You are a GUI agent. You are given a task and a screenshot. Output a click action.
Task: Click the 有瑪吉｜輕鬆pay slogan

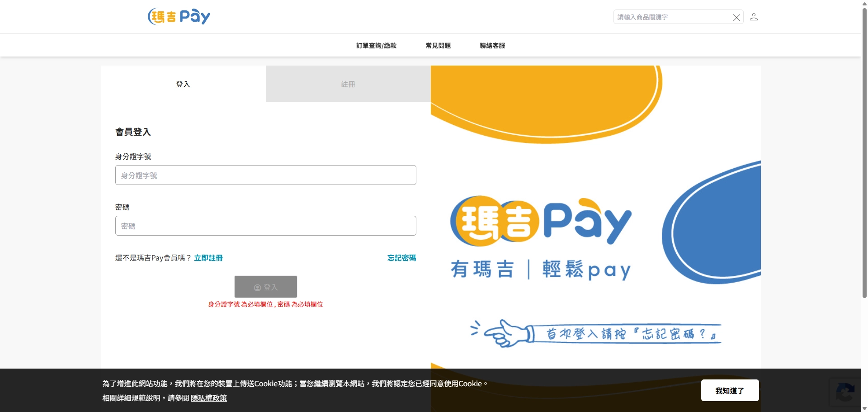(541, 270)
